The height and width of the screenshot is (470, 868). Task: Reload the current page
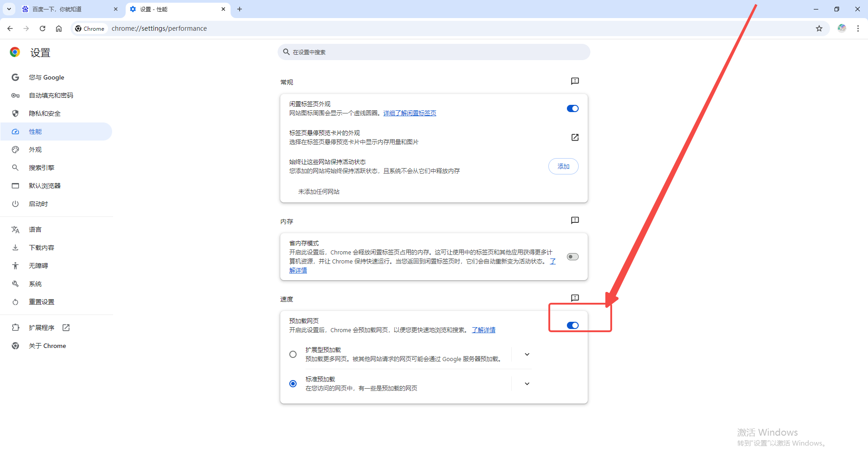(x=42, y=28)
